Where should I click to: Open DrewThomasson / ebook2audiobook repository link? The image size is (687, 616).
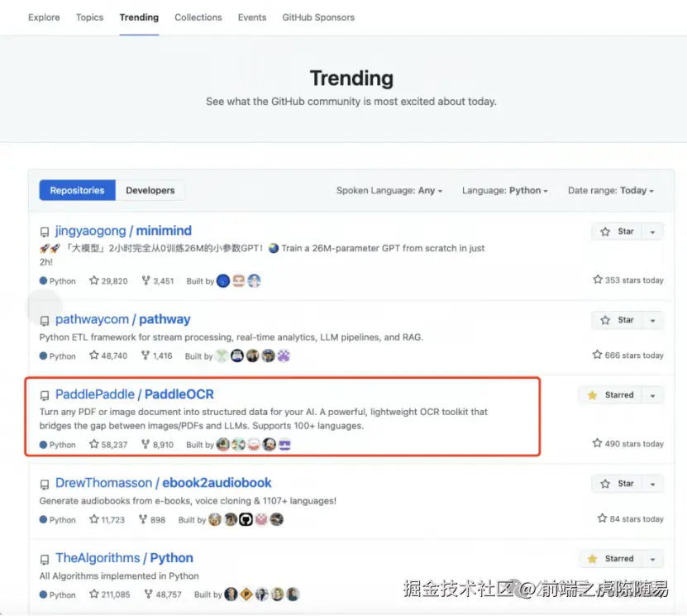164,483
